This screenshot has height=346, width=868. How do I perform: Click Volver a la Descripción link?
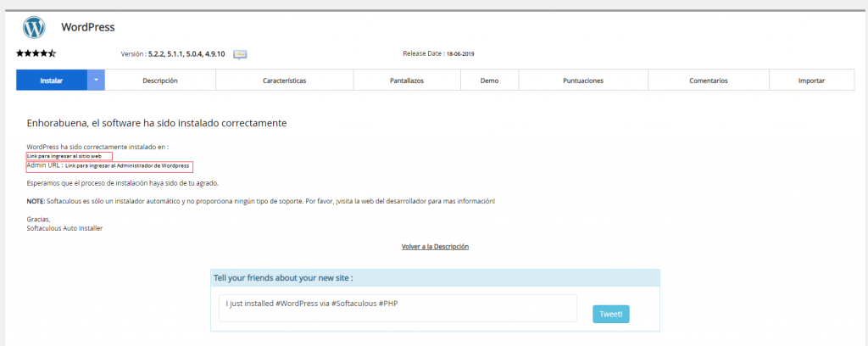pos(435,246)
